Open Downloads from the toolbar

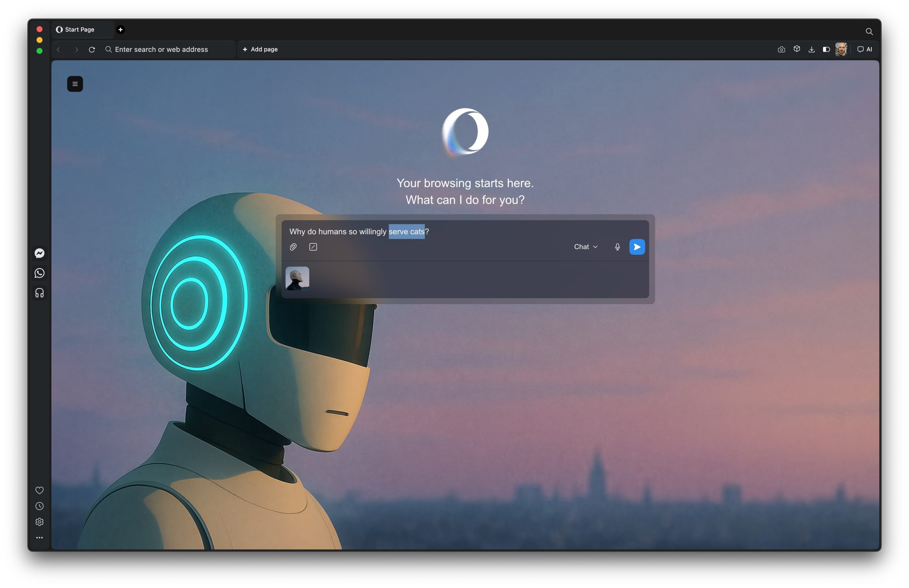pos(811,49)
